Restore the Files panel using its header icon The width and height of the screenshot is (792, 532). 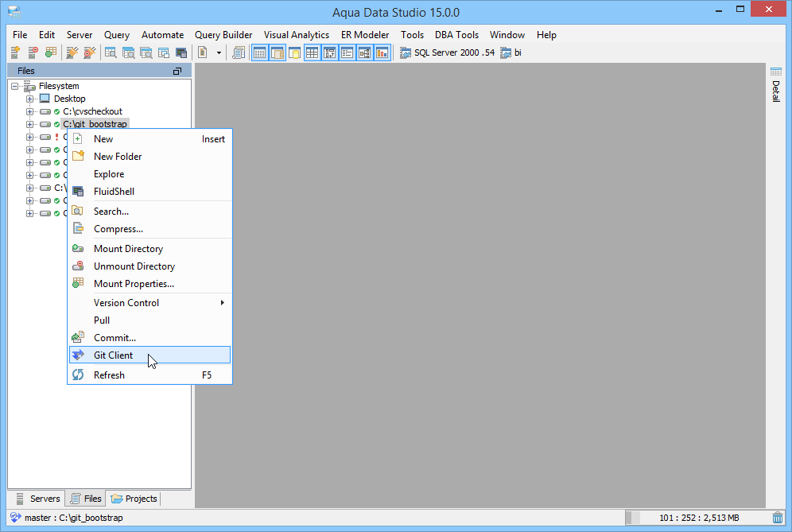[x=177, y=72]
